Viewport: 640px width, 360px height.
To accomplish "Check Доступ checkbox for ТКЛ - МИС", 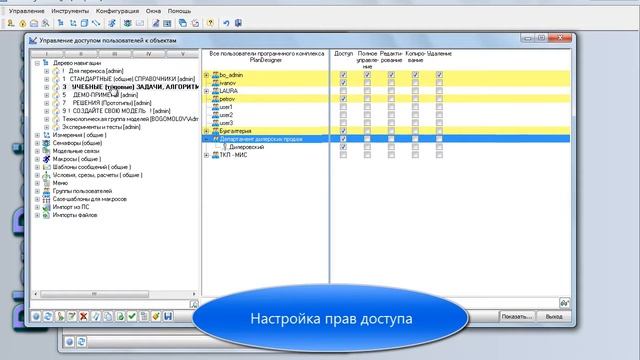I will 343,155.
